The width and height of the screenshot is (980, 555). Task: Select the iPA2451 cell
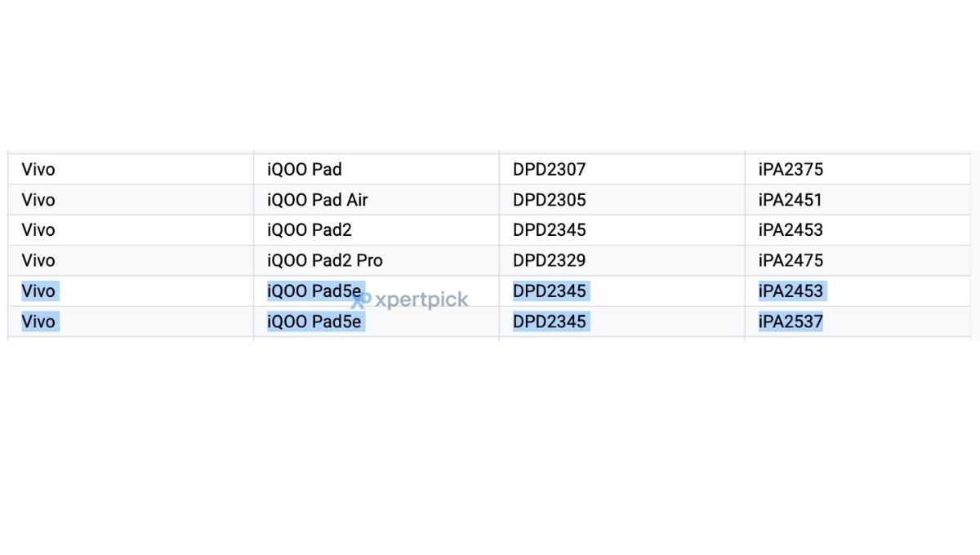coord(857,200)
